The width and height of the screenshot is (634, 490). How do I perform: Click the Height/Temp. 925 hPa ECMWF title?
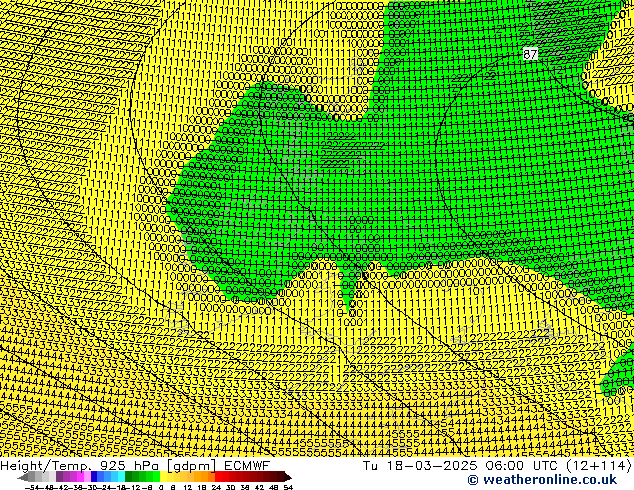click(135, 465)
